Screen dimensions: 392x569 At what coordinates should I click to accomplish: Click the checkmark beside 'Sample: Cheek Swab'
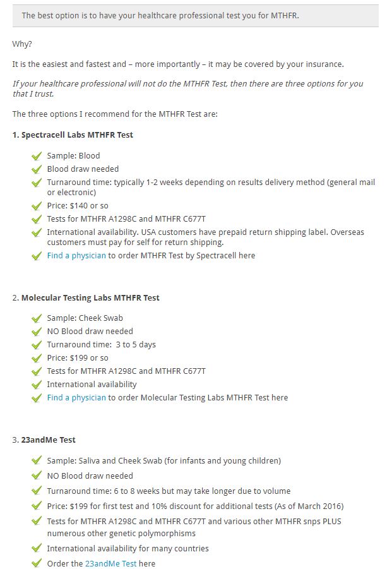(x=36, y=318)
